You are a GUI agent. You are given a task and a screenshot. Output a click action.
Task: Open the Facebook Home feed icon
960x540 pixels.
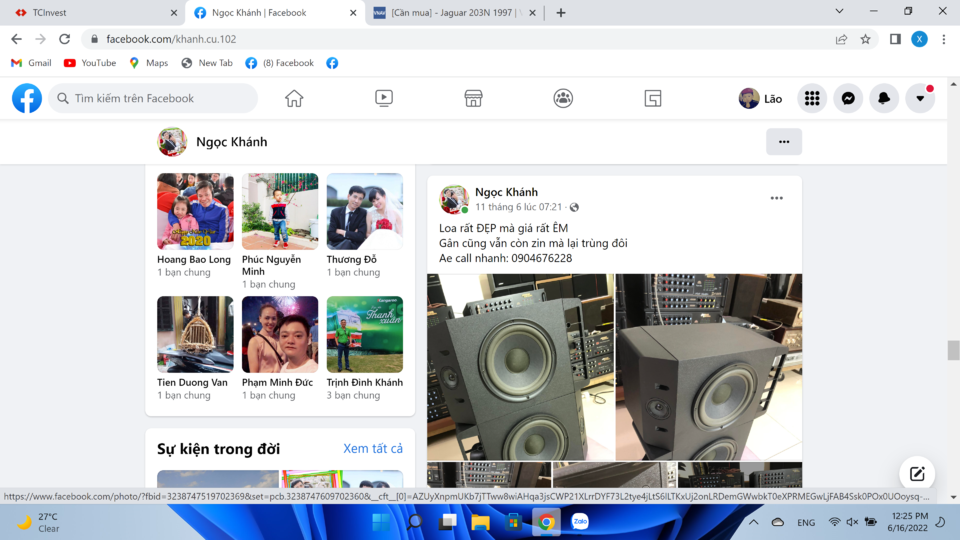(x=294, y=98)
